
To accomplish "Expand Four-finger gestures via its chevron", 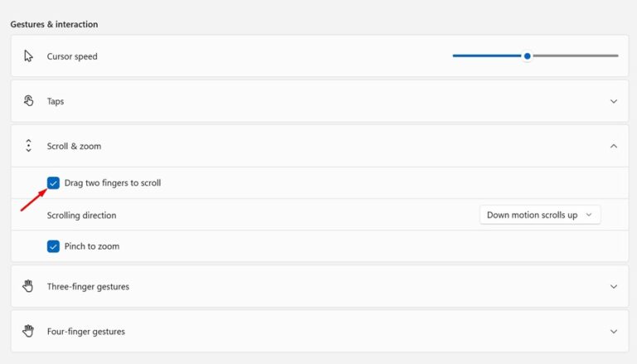I will [x=614, y=331].
